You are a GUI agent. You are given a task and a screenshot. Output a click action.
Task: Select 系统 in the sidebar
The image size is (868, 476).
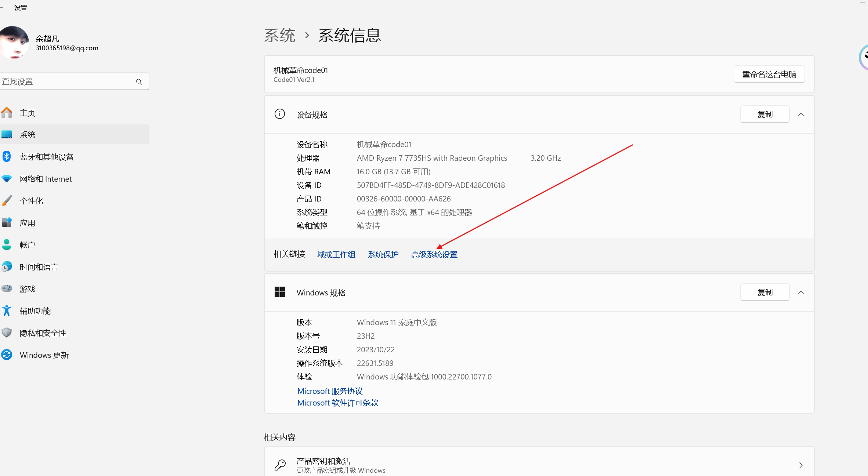[x=28, y=134]
